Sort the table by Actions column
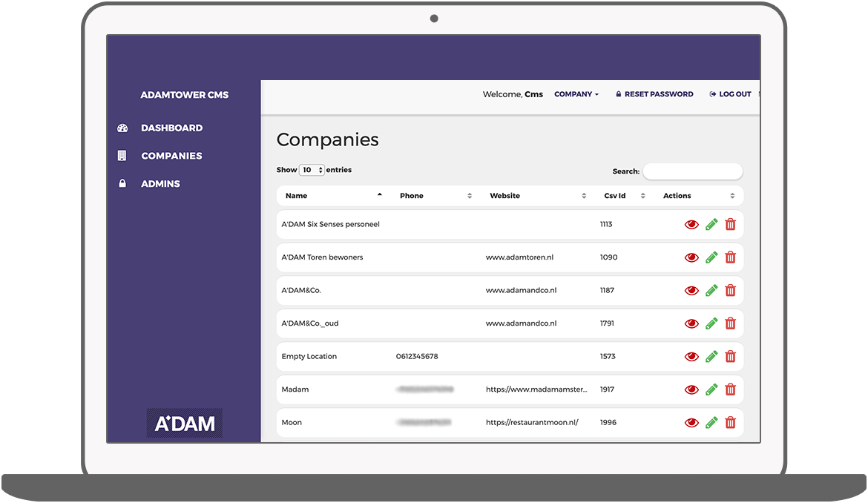 (x=699, y=196)
